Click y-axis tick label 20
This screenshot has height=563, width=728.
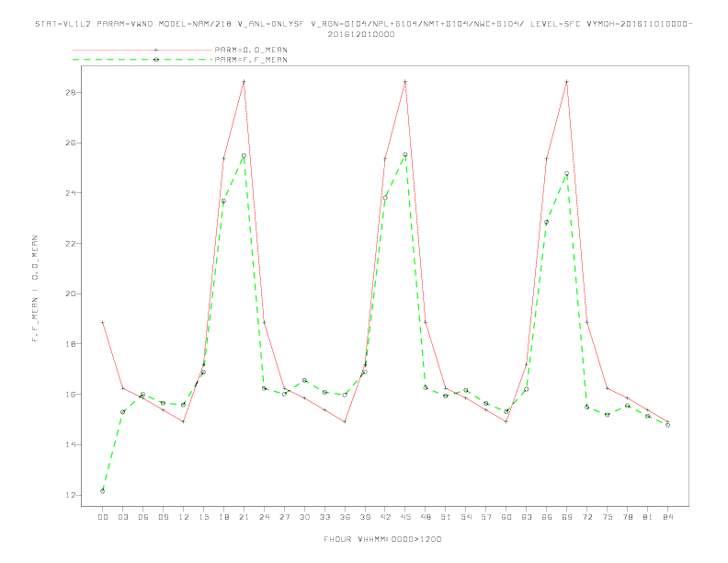click(71, 293)
